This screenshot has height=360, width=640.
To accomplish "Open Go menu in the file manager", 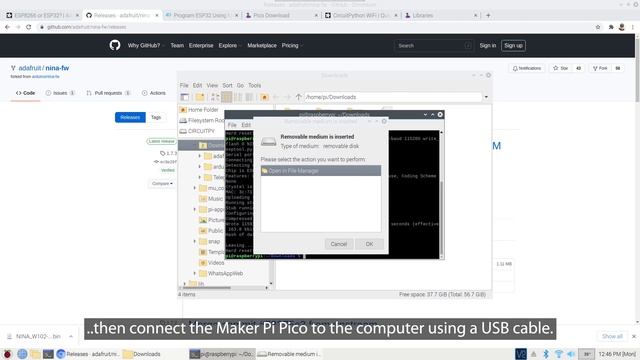I will click(x=240, y=85).
